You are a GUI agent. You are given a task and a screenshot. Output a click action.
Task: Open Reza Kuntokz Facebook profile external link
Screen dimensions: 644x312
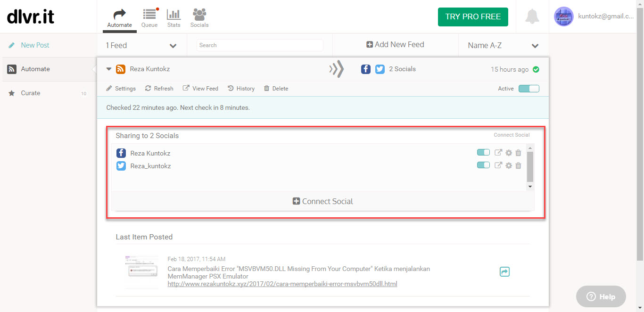click(x=498, y=152)
